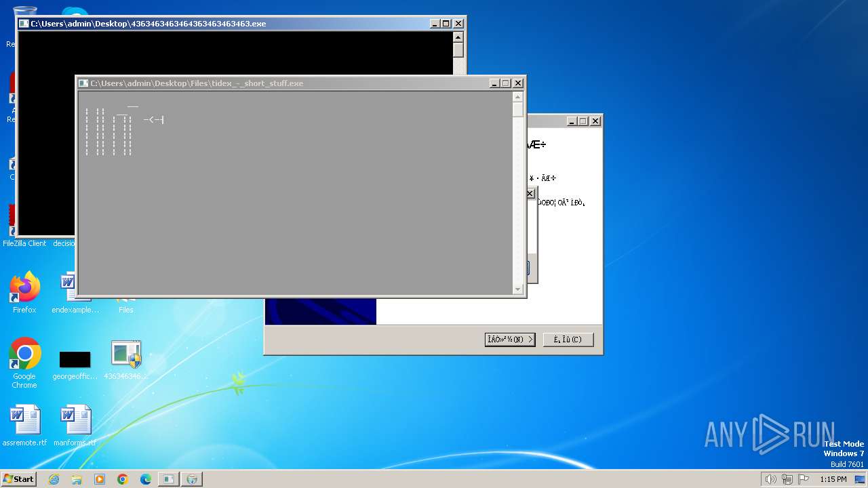Open Windows Explorer from taskbar

[x=77, y=479]
